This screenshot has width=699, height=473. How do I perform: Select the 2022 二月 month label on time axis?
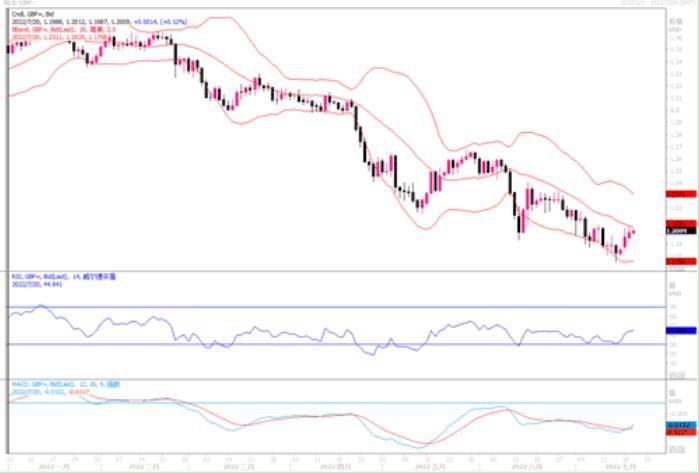pos(144,467)
